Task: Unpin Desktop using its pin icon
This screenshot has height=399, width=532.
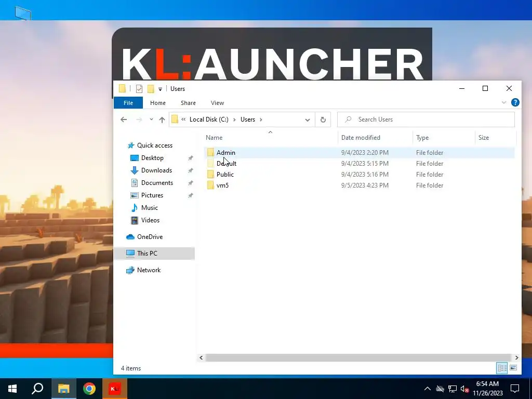Action: click(190, 158)
